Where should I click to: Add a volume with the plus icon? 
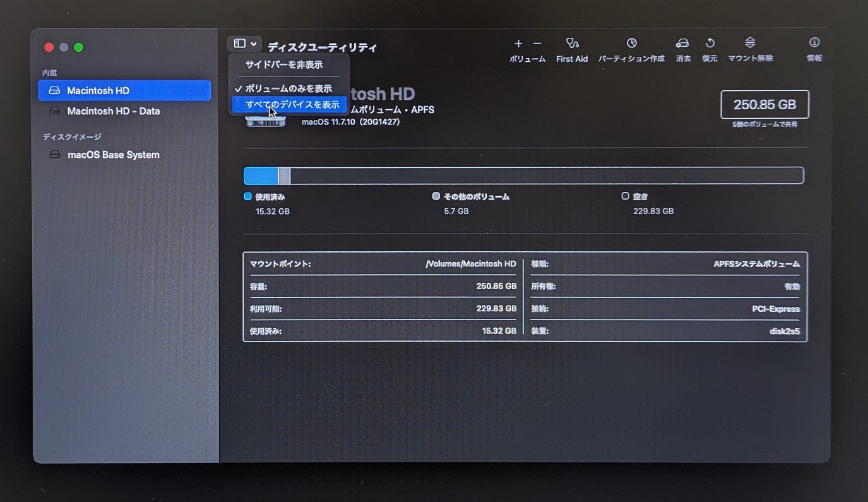[518, 44]
